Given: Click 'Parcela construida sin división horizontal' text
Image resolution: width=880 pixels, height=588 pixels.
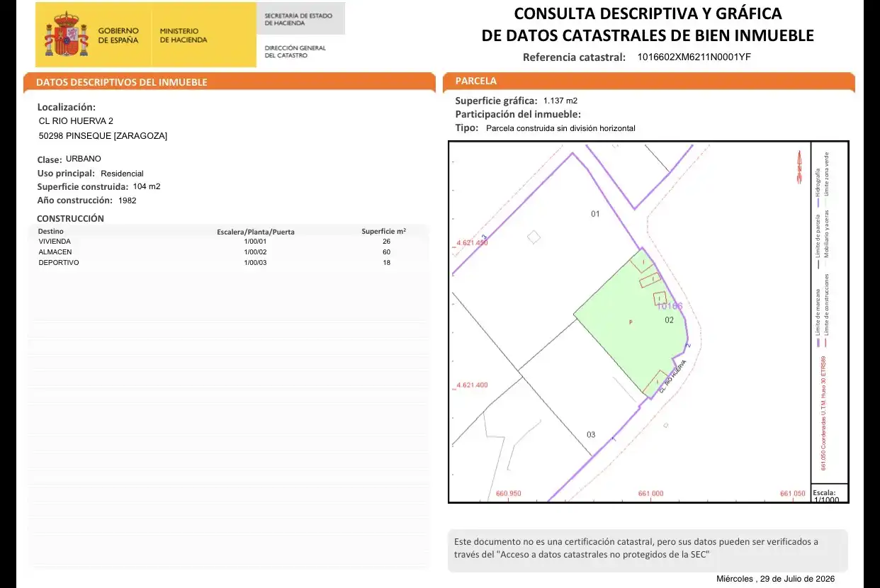Looking at the screenshot, I should [560, 128].
